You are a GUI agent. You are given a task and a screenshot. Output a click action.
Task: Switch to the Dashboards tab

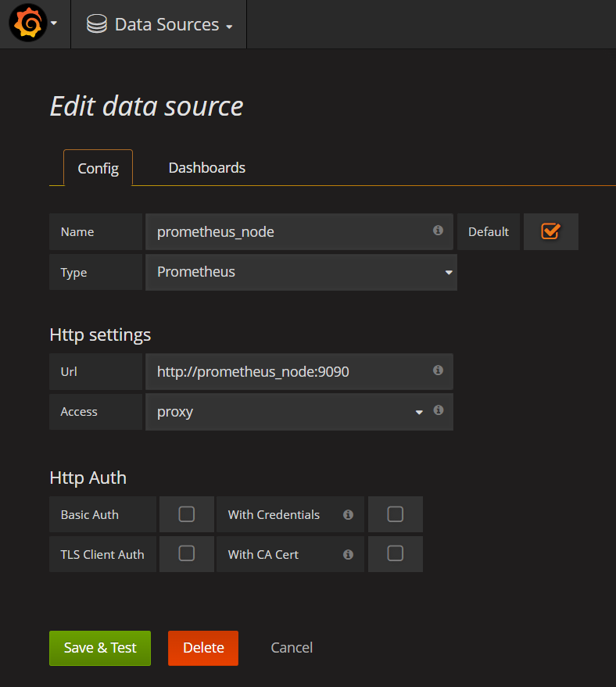(x=207, y=168)
